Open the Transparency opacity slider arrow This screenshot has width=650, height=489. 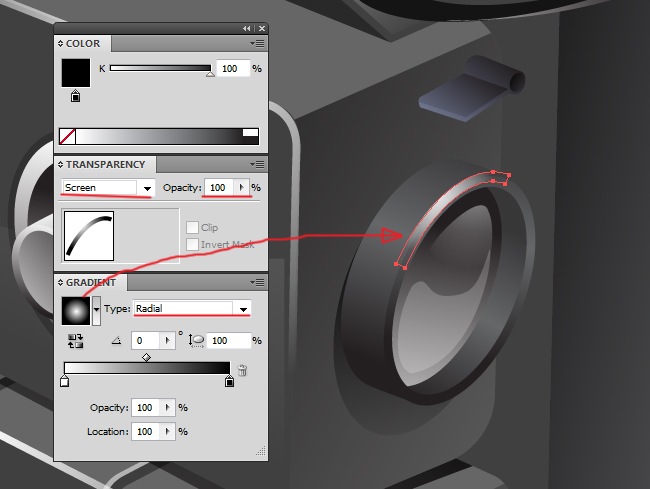(242, 188)
